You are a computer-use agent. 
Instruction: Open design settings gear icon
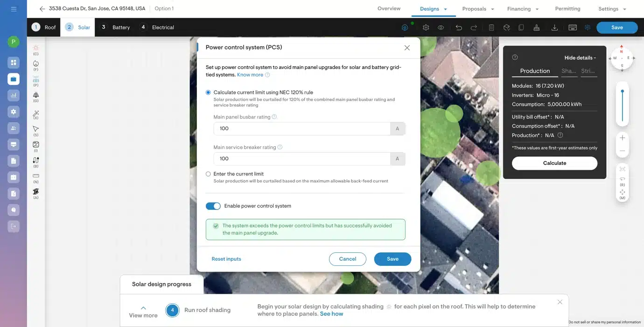tap(426, 28)
